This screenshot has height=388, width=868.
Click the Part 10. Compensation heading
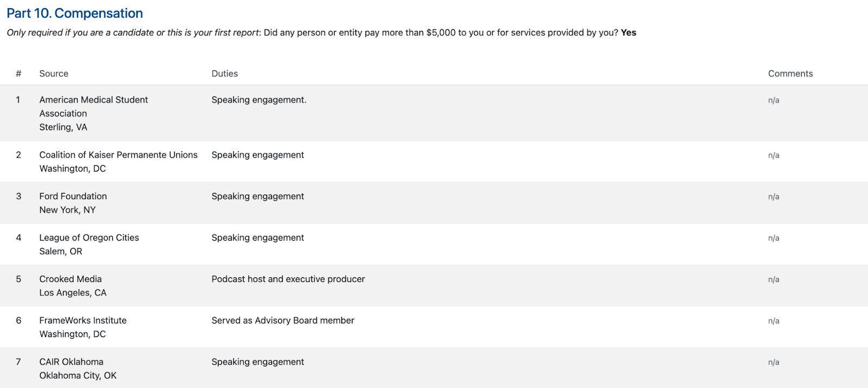(75, 13)
